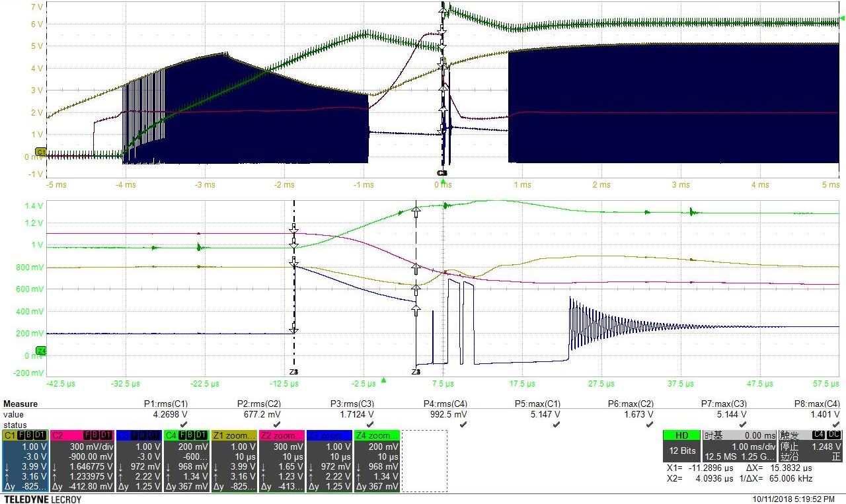This screenshot has height=504, width=846.
Task: Click the X1= -11.2896 µs cursor readout
Action: pyautogui.click(x=700, y=468)
